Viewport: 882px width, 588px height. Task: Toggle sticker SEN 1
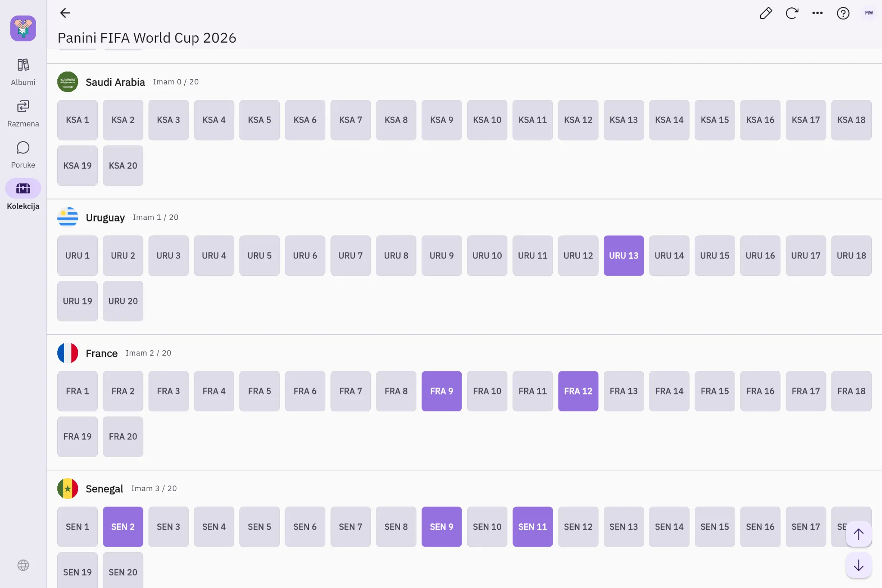(x=78, y=527)
